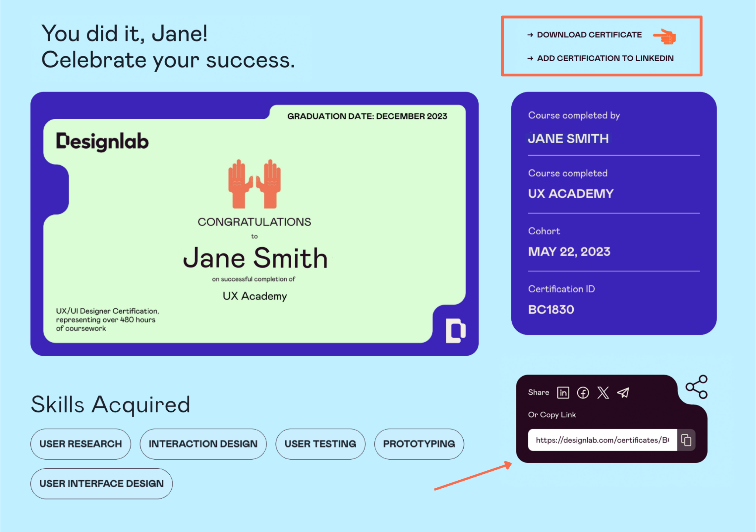Select the USER RESEARCH skill tag
Screen dimensions: 756x532
click(x=80, y=444)
